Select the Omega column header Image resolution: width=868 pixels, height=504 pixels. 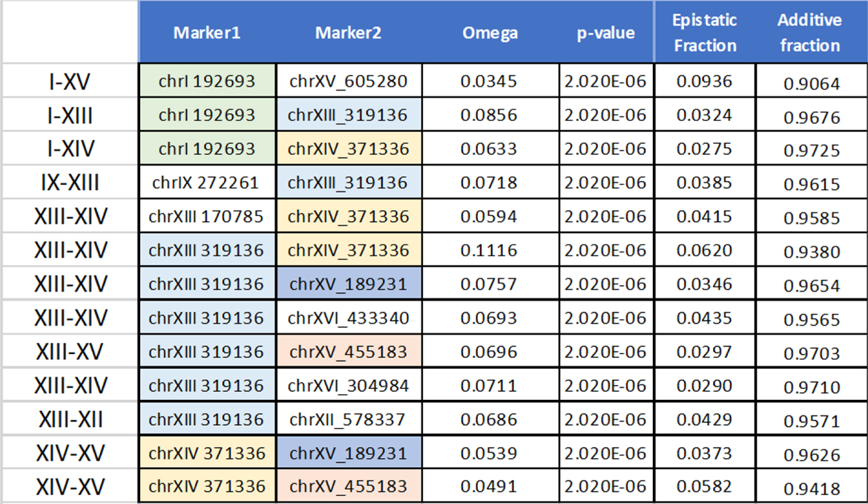click(x=490, y=33)
